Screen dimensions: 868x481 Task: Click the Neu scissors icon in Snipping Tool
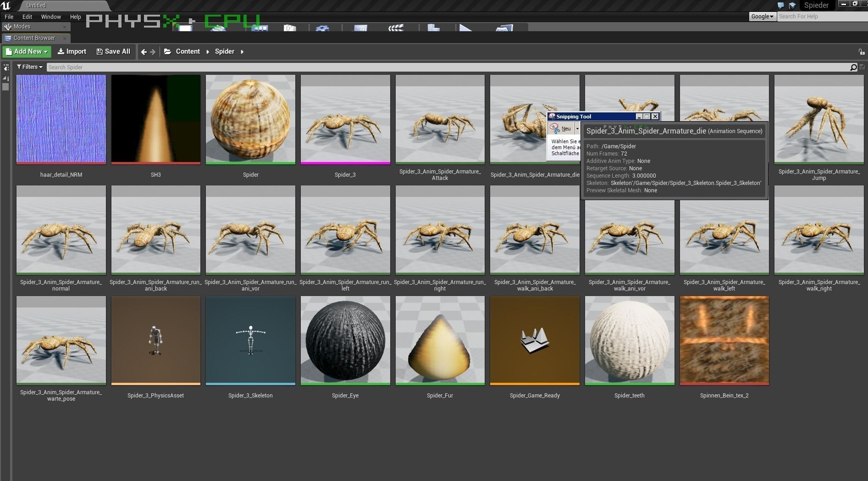click(555, 129)
